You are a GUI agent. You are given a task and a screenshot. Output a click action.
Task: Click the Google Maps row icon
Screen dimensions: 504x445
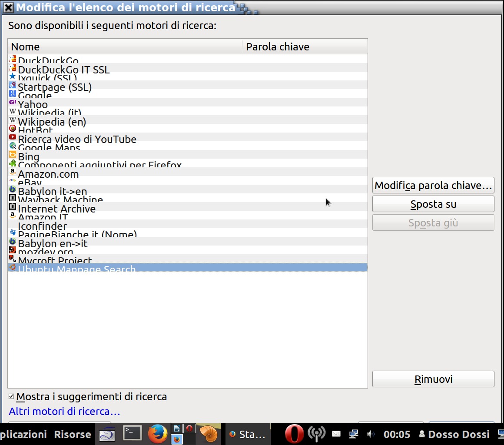point(13,146)
